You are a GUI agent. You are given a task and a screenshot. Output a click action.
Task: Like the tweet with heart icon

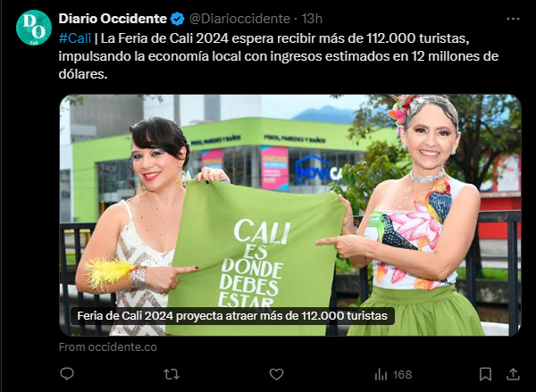pos(276,374)
